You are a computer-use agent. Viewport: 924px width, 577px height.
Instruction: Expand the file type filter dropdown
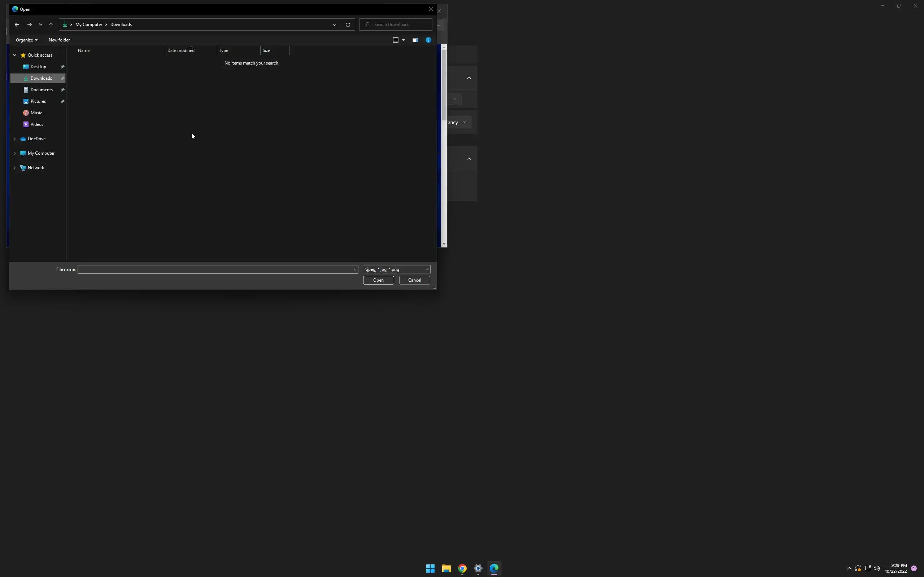point(427,269)
